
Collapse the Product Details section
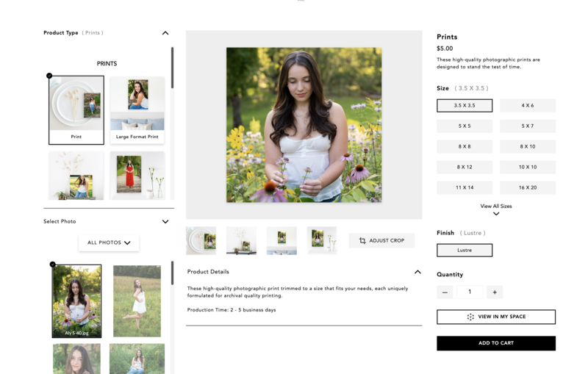417,272
